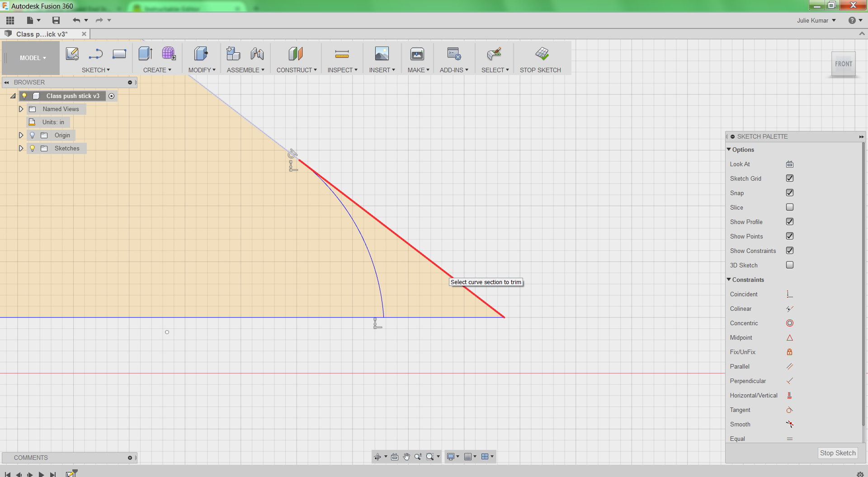
Task: Click the Joint icon in Assemble
Action: (x=257, y=54)
